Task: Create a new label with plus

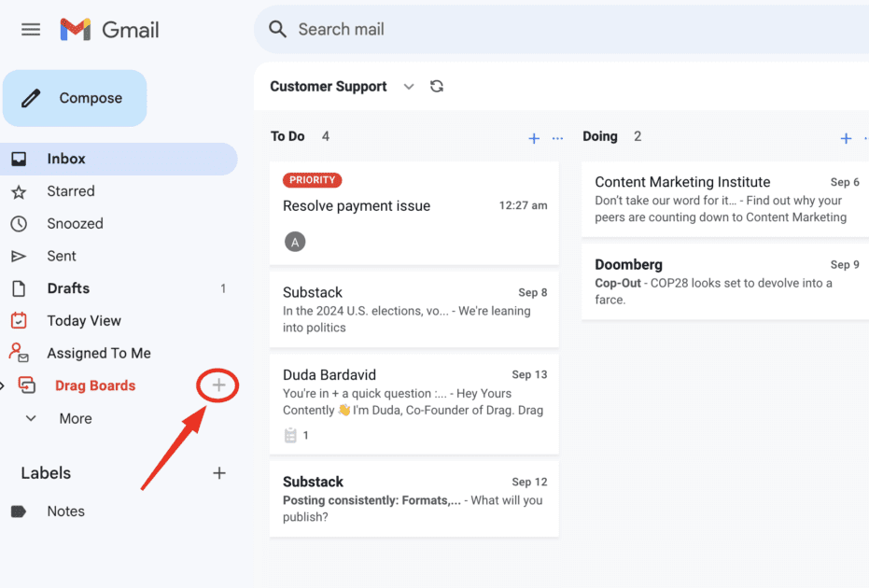Action: click(x=219, y=473)
